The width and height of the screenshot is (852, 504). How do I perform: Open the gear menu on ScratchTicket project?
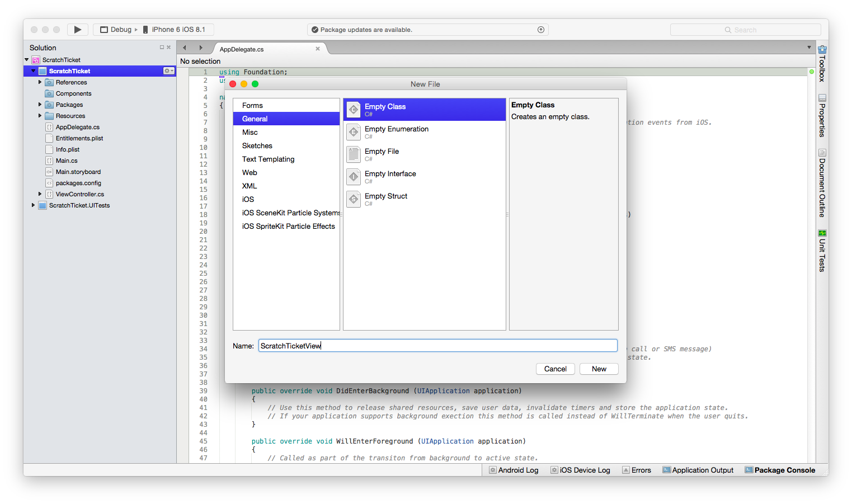tap(168, 70)
